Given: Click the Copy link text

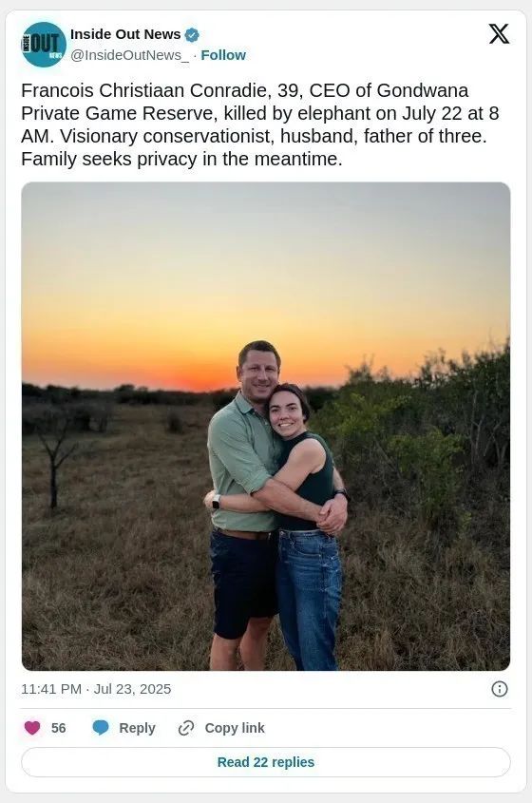Looking at the screenshot, I should point(235,728).
